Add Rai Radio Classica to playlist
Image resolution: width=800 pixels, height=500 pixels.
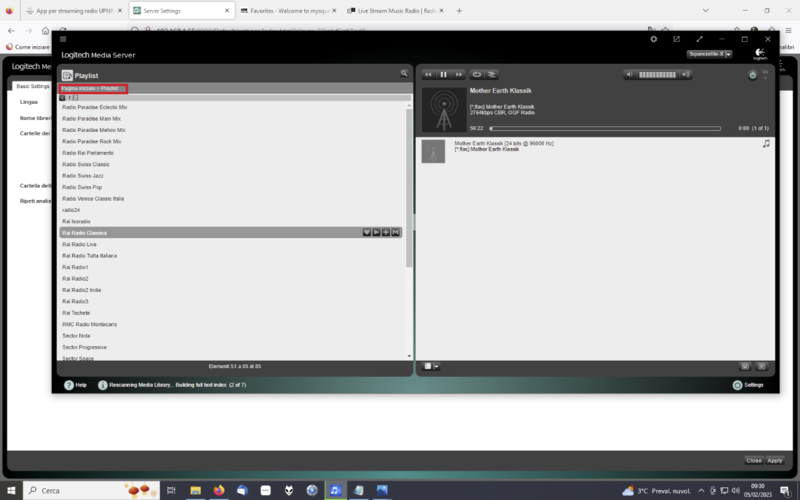pos(386,232)
